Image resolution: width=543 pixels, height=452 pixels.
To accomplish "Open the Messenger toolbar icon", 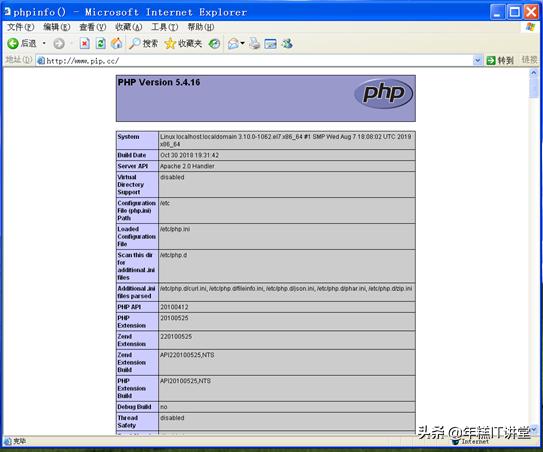I will click(287, 43).
